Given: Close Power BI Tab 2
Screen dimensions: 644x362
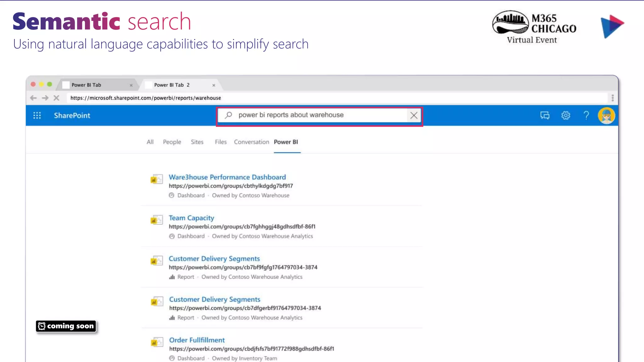Looking at the screenshot, I should point(214,85).
